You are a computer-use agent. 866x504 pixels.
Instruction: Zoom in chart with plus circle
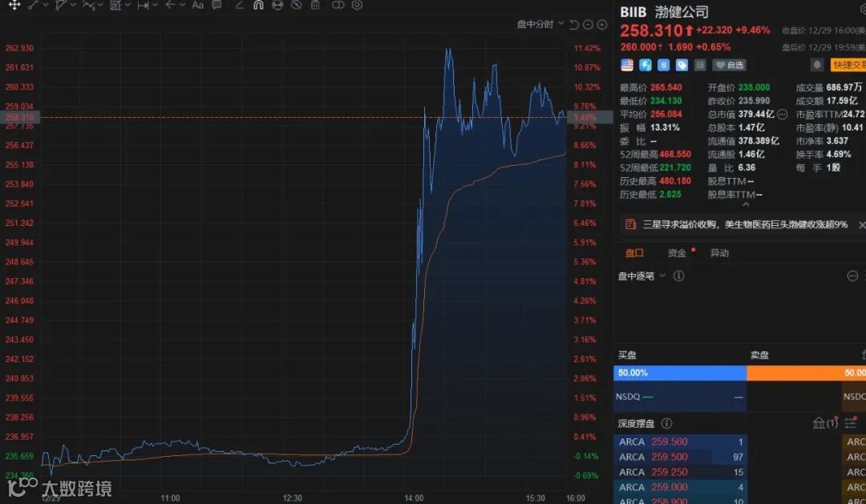coord(602,25)
